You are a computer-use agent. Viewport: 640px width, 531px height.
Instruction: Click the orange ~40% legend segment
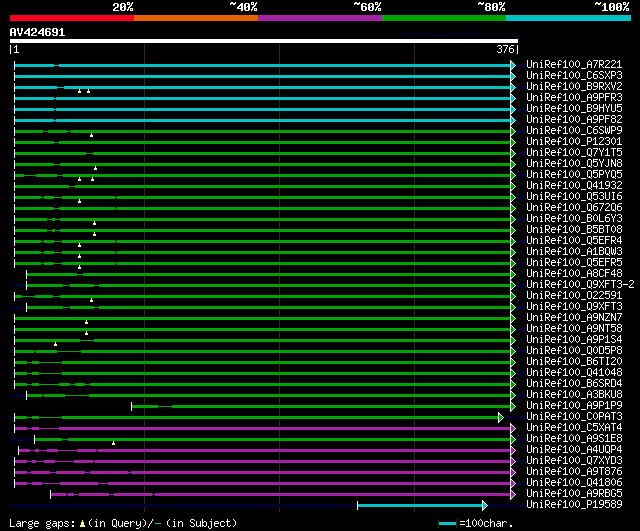[x=196, y=18]
